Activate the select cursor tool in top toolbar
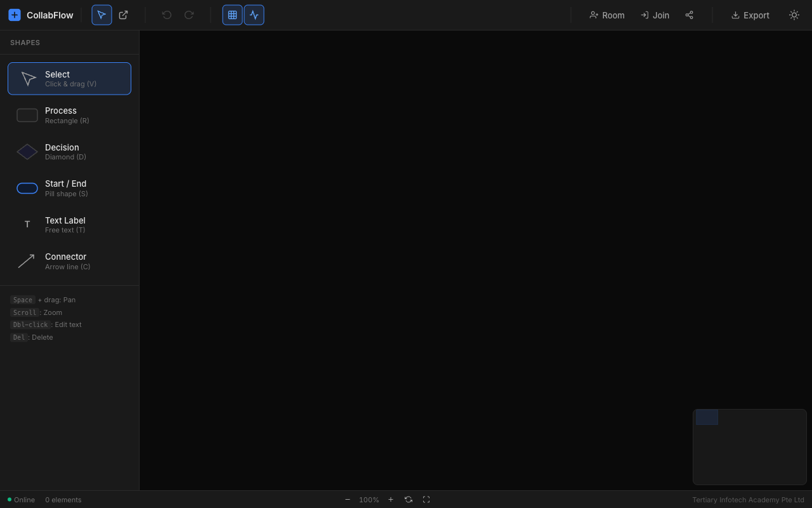Image resolution: width=812 pixels, height=508 pixels. (x=101, y=15)
